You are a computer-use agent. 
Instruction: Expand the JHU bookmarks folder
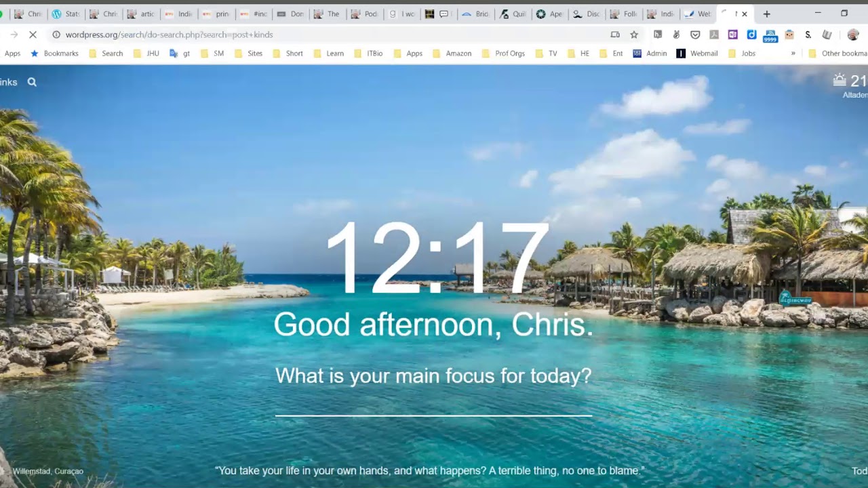click(146, 54)
